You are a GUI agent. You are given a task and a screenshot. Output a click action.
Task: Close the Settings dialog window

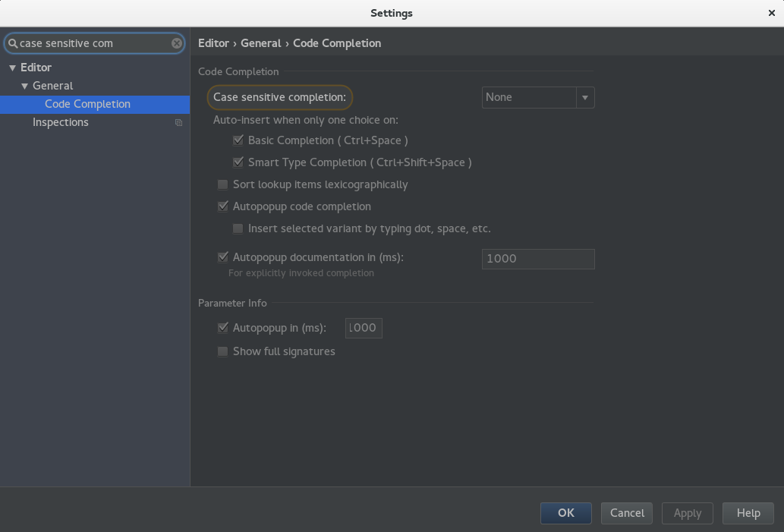tap(771, 13)
